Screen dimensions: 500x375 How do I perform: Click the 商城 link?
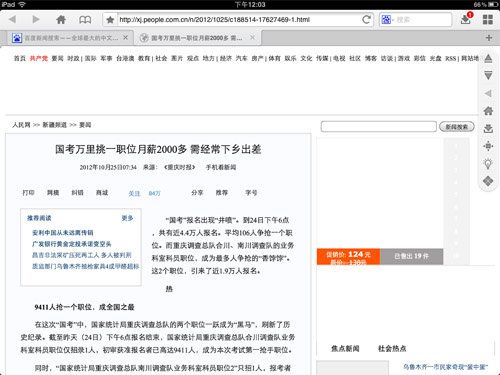coord(102,193)
